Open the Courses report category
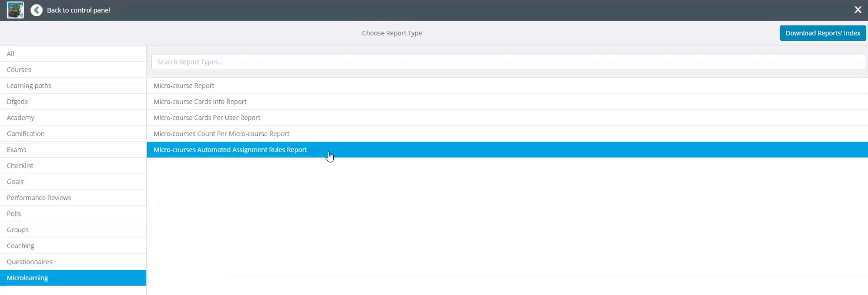868x295 pixels. click(19, 70)
